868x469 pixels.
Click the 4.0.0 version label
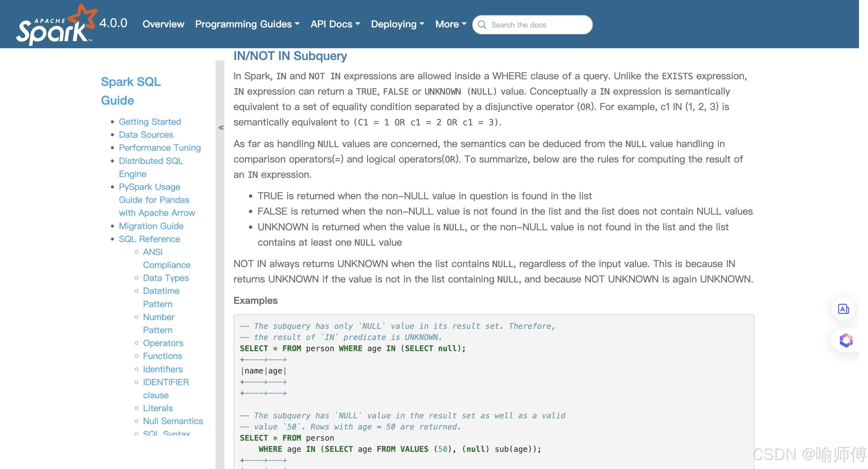[113, 23]
